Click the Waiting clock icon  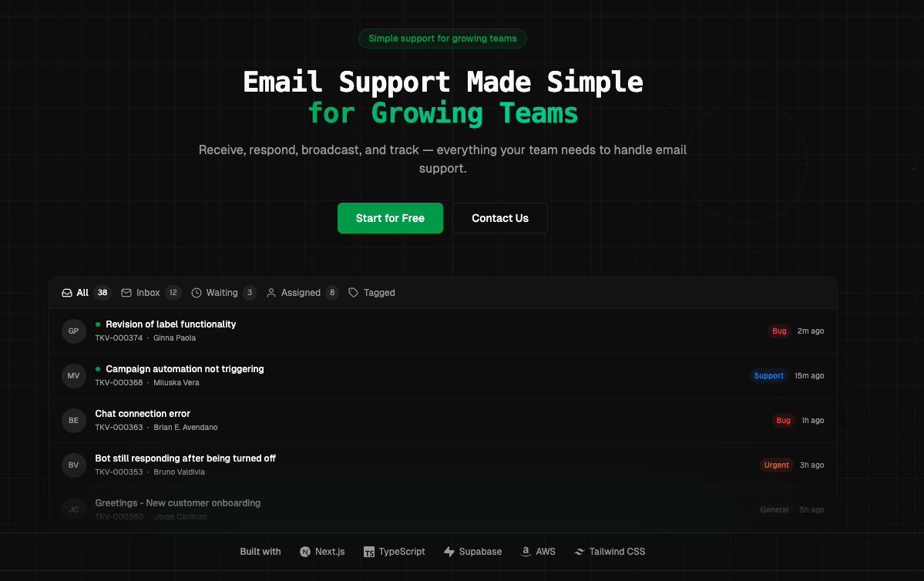click(197, 293)
